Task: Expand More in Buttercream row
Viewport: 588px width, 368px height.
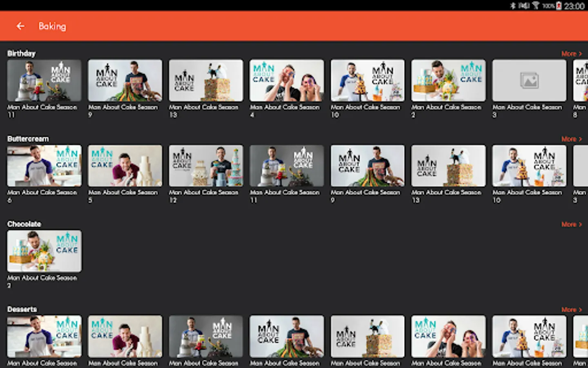Action: coord(571,139)
